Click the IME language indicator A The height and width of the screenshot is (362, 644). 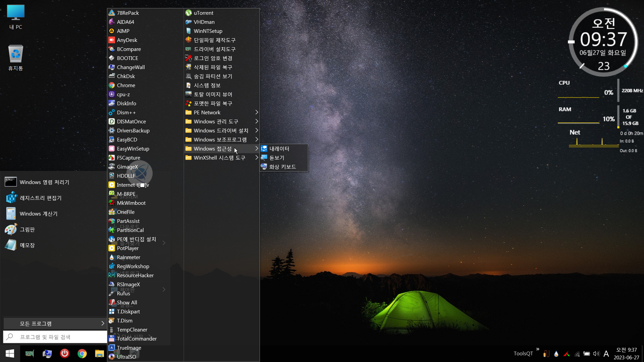pos(606,354)
